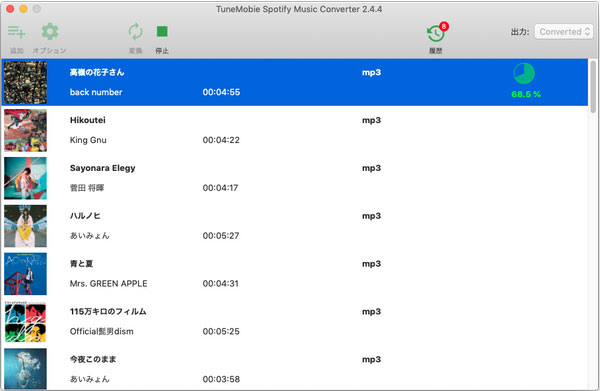Viewport: 600px width, 391px height.
Task: Click the artist name Mrs. GREEN APPLE
Action: (x=108, y=283)
